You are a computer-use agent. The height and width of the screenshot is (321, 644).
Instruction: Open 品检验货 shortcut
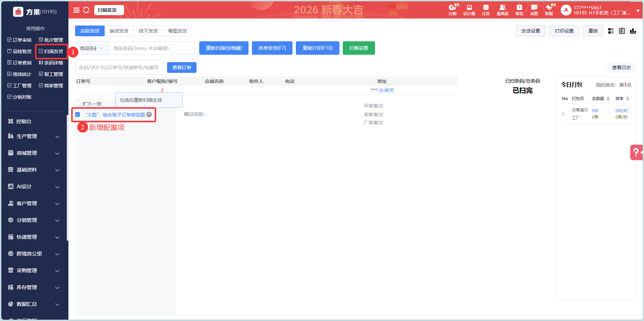[19, 51]
